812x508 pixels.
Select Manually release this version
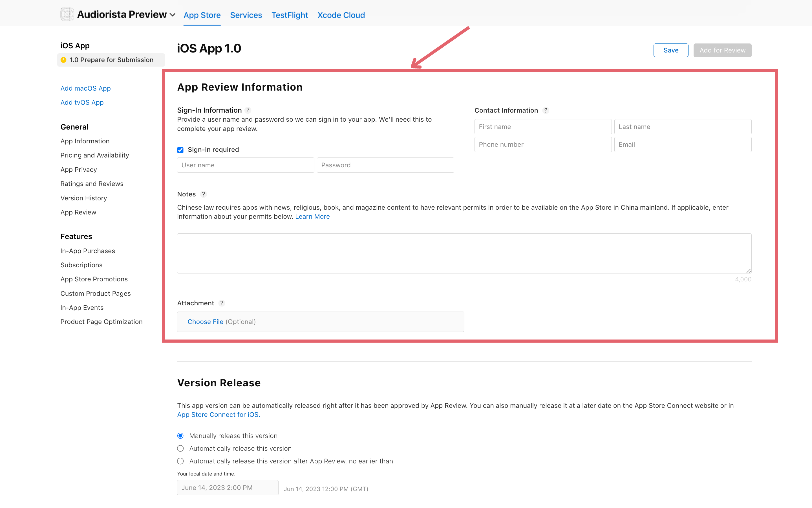pyautogui.click(x=180, y=436)
